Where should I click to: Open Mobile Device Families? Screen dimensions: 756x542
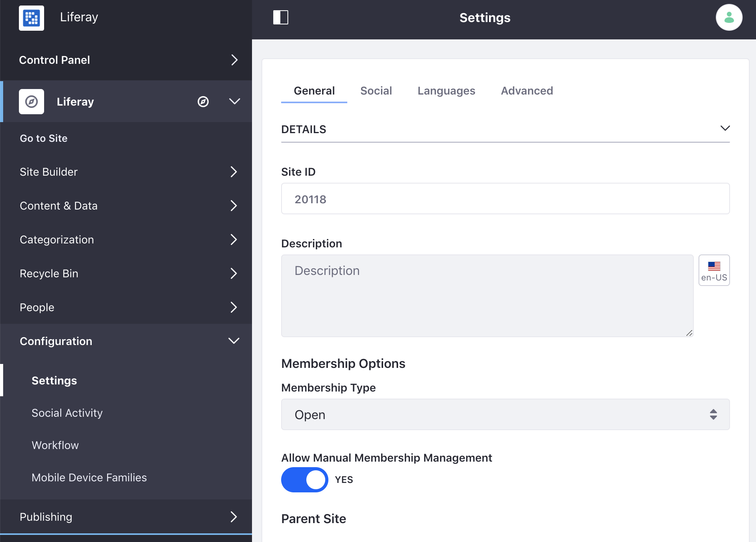[89, 477]
